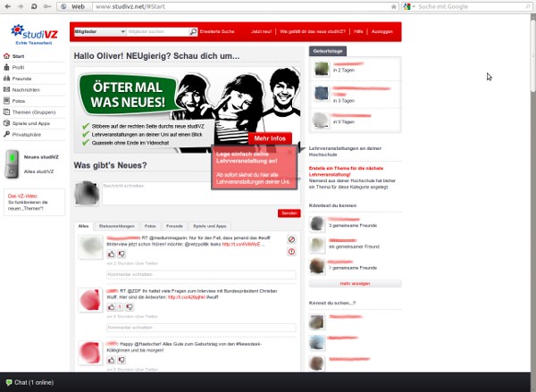Open the Hilfe link

(358, 31)
